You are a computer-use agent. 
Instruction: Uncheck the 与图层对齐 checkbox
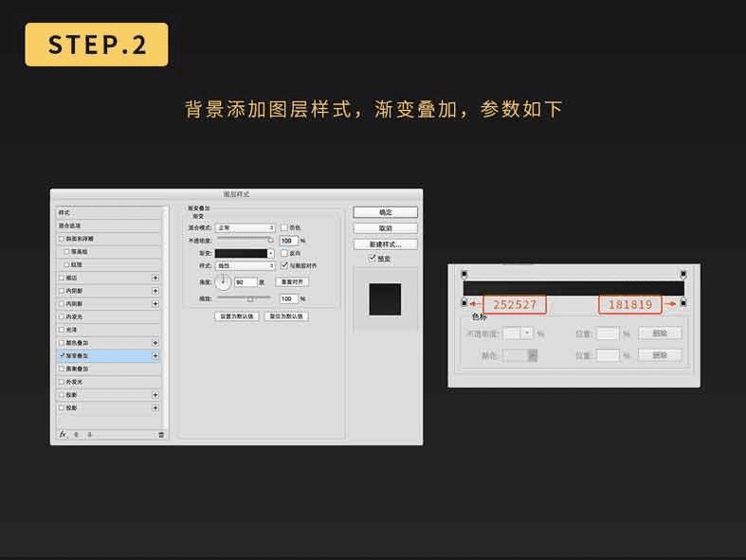point(284,265)
